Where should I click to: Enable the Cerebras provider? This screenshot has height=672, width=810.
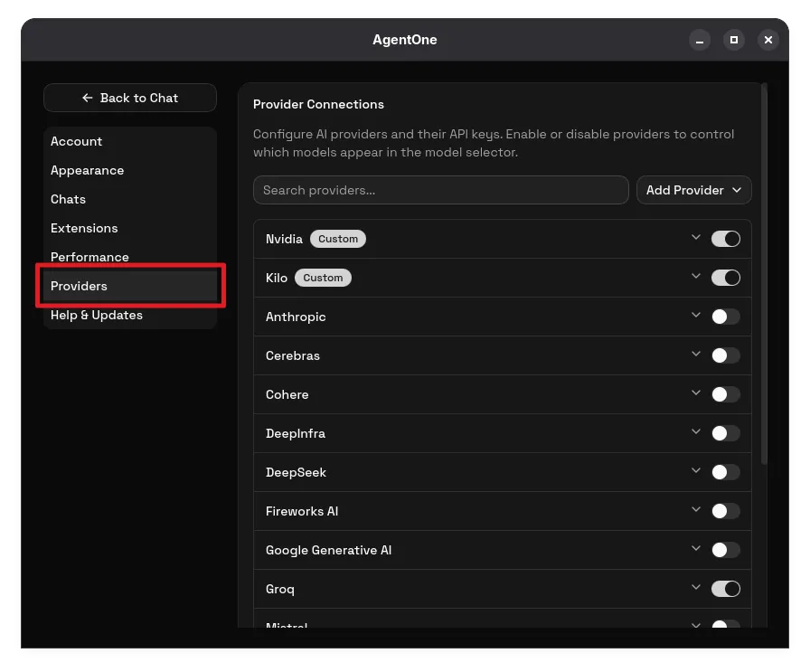click(x=726, y=355)
